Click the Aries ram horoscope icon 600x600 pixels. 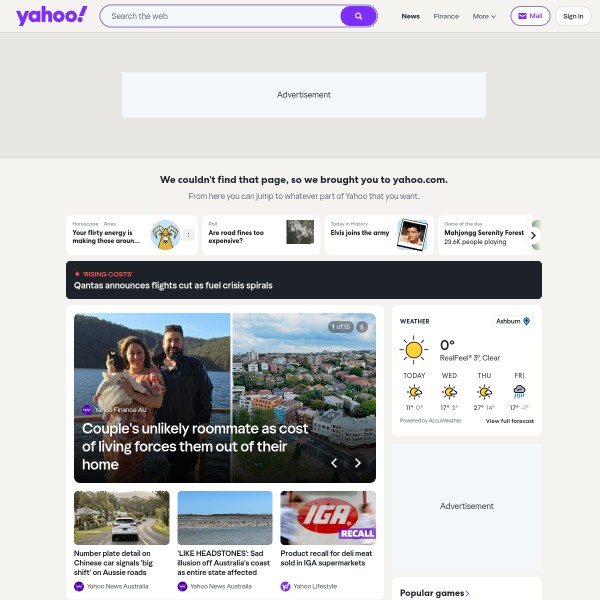tap(165, 235)
